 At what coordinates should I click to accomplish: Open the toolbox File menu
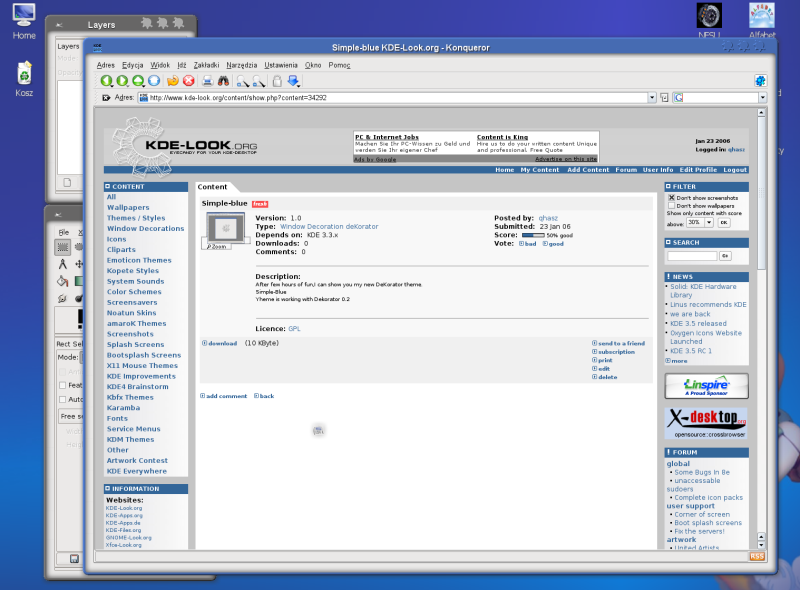point(63,232)
